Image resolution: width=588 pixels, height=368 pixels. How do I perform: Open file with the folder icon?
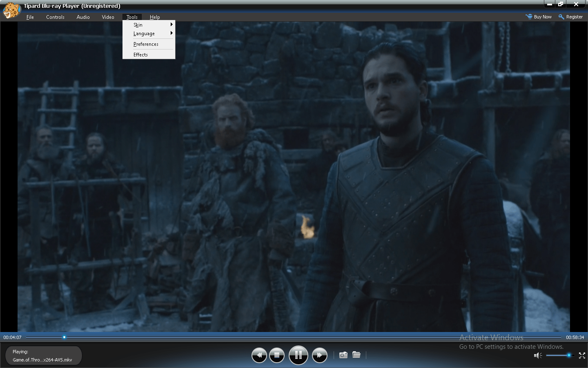pos(356,355)
